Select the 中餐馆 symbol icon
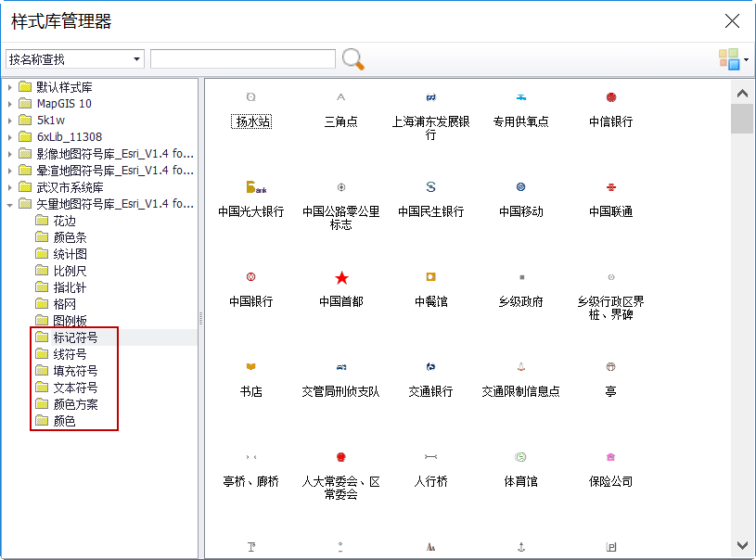This screenshot has width=756, height=560. 431,277
